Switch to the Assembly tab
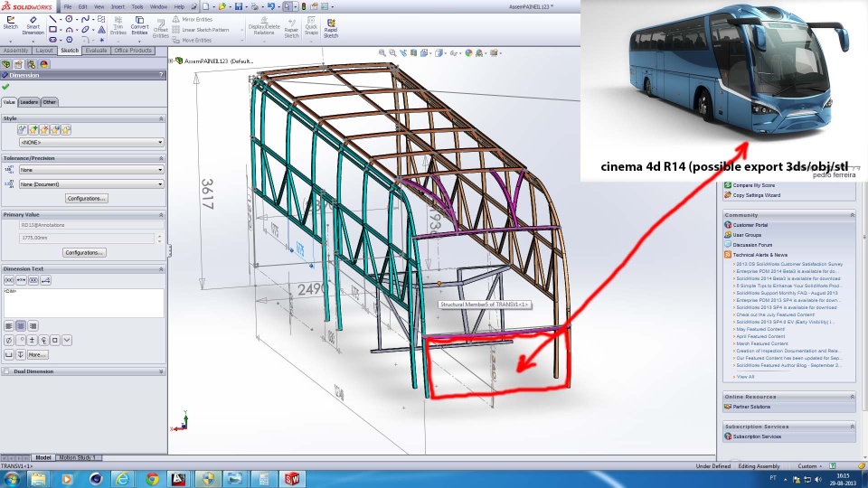Screen dimensions: 868x488 15,51
